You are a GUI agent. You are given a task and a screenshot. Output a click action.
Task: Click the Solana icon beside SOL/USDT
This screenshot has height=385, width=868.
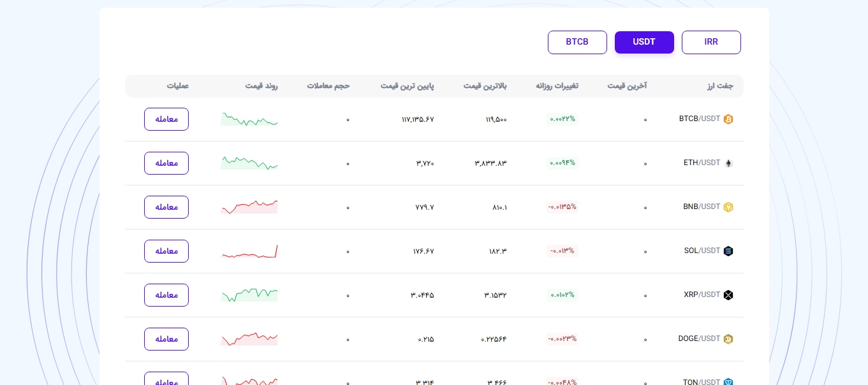[728, 251]
